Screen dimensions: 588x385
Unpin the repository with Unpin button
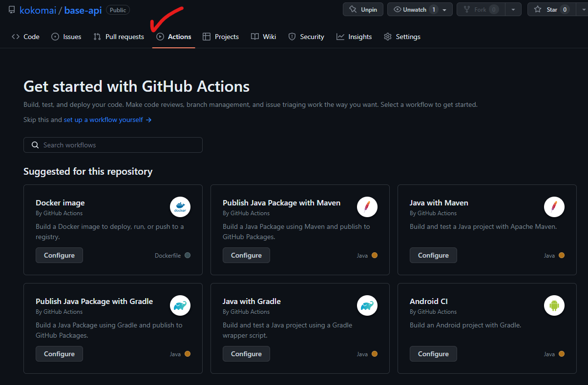(363, 9)
